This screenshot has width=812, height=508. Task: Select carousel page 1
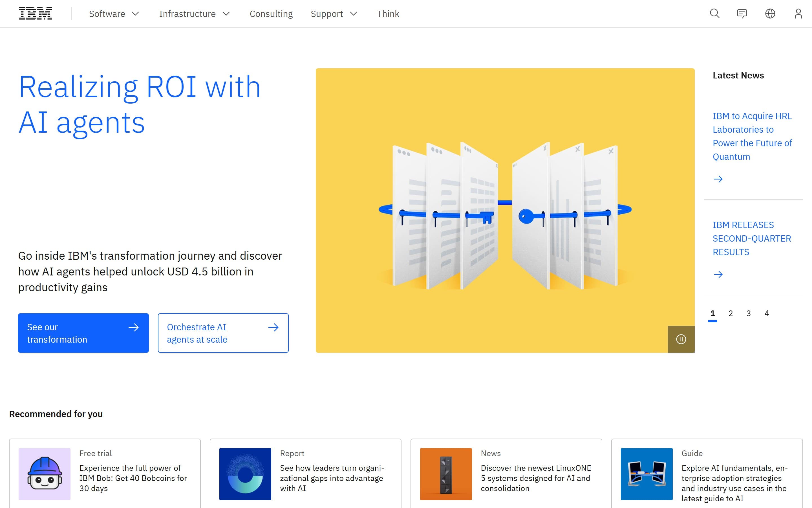(713, 314)
